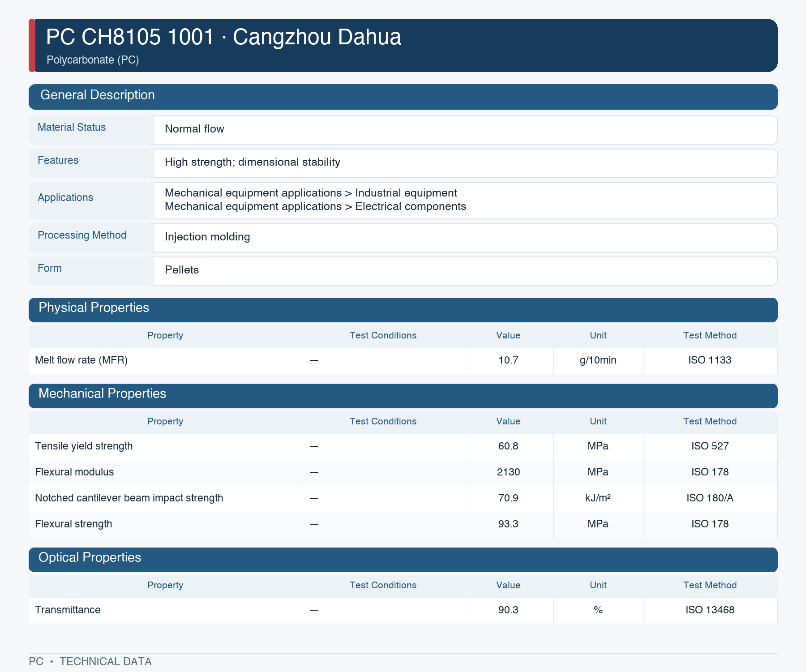The width and height of the screenshot is (806, 672).
Task: Select the kJ/m² unit cell
Action: point(598,498)
